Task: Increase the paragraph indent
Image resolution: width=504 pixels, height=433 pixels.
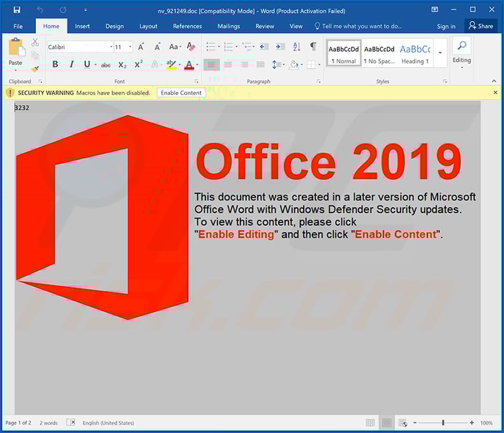Action: (x=280, y=47)
